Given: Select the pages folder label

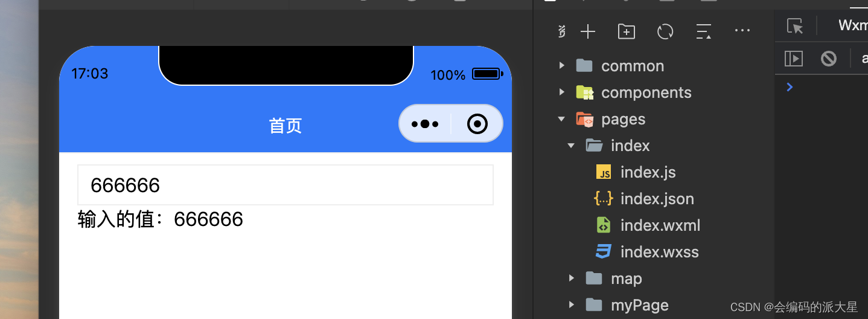Looking at the screenshot, I should pyautogui.click(x=624, y=120).
